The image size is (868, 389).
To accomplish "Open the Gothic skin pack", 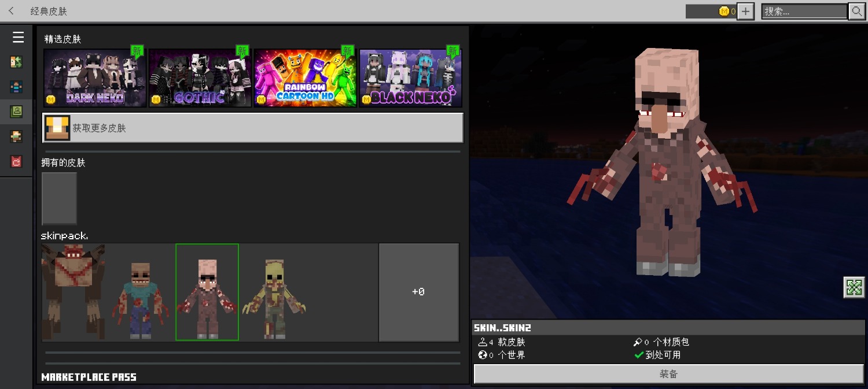I will click(x=200, y=77).
